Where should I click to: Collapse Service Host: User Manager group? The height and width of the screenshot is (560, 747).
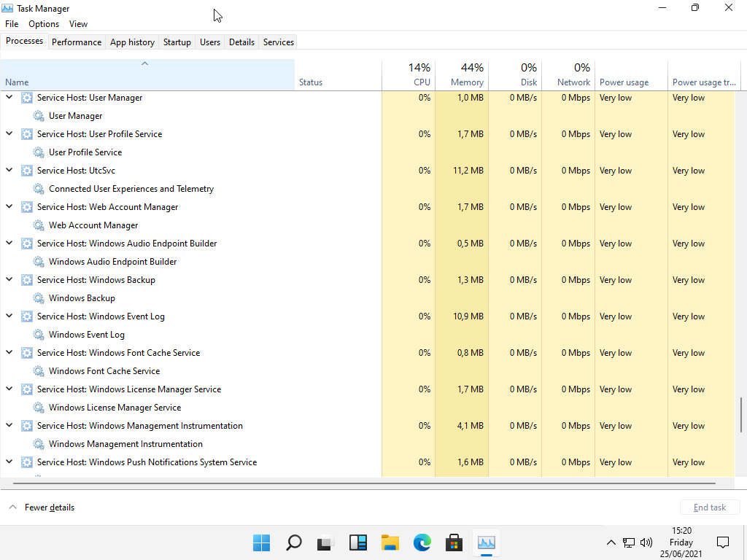pyautogui.click(x=9, y=97)
